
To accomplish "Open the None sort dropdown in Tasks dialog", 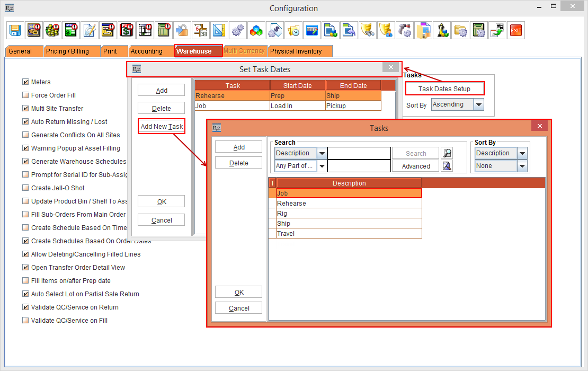I will point(522,165).
